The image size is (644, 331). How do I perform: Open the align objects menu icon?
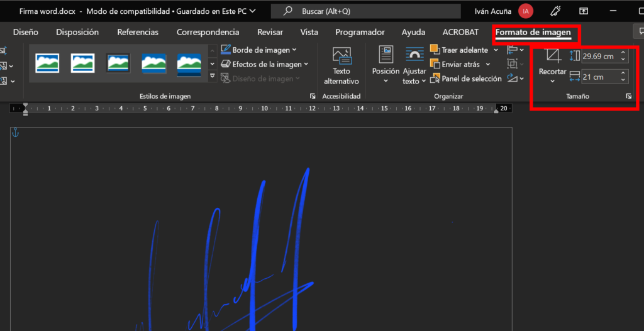coord(515,50)
